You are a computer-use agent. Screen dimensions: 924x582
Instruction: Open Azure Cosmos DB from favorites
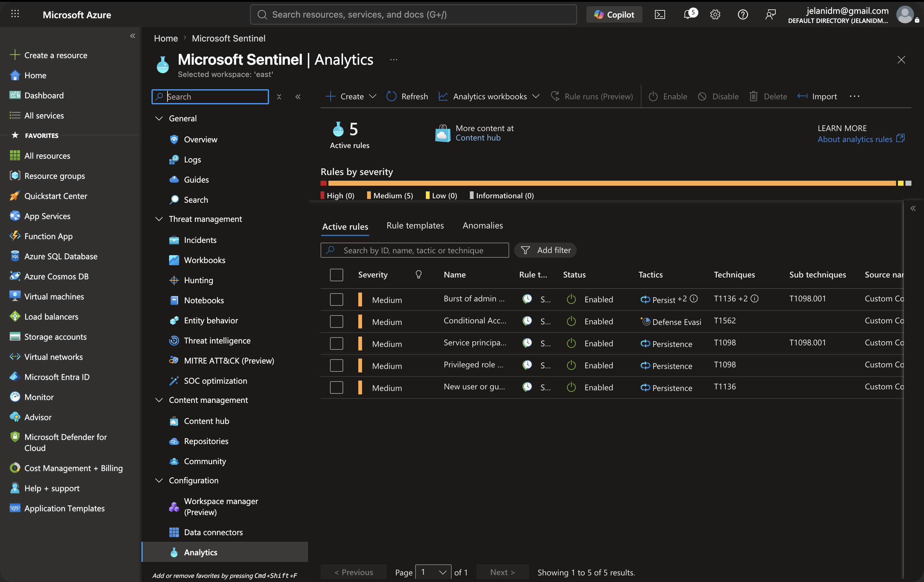pyautogui.click(x=56, y=277)
